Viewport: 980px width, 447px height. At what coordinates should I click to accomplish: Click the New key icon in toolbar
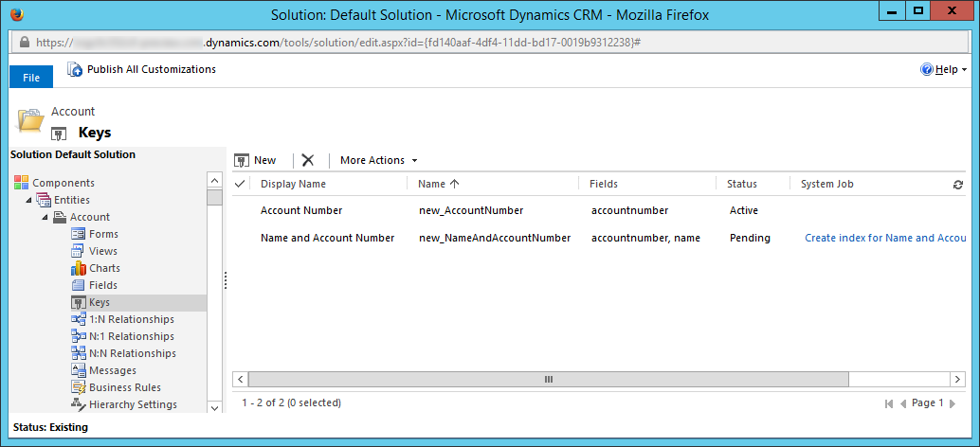tap(242, 160)
